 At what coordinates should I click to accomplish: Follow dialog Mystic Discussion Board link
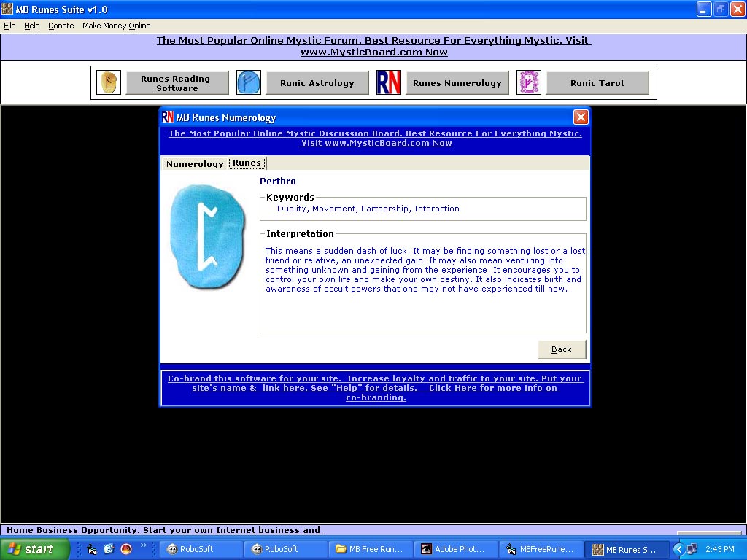376,138
